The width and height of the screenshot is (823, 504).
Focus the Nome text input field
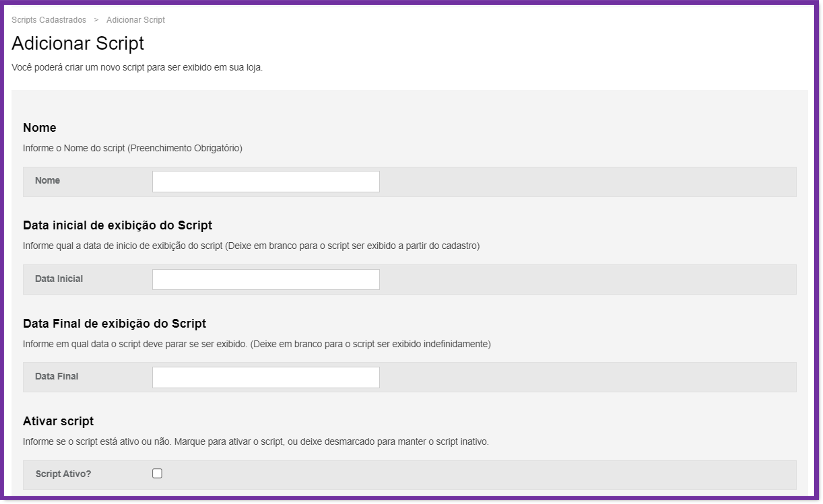(x=266, y=182)
